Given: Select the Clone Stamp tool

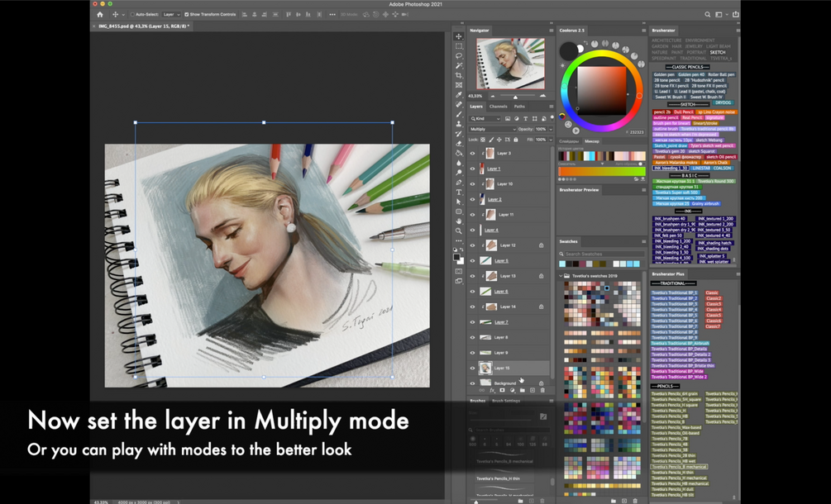Looking at the screenshot, I should click(459, 124).
